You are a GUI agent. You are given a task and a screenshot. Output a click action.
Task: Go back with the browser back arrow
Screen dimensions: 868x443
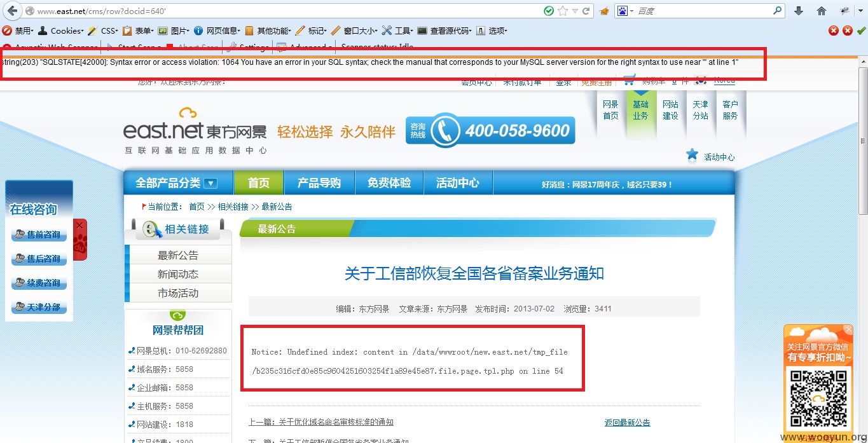click(x=12, y=11)
